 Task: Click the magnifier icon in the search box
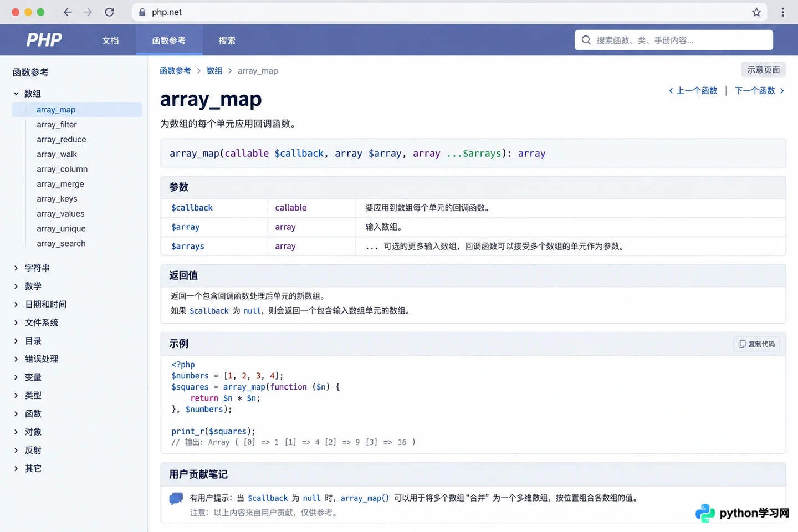pyautogui.click(x=586, y=40)
